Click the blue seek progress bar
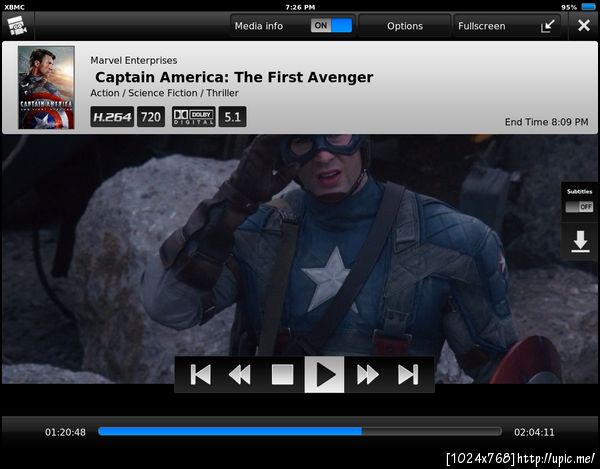The width and height of the screenshot is (600, 469). (x=300, y=432)
